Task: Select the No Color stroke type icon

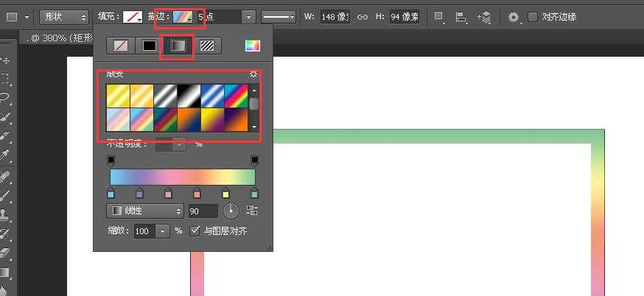Action: tap(121, 46)
